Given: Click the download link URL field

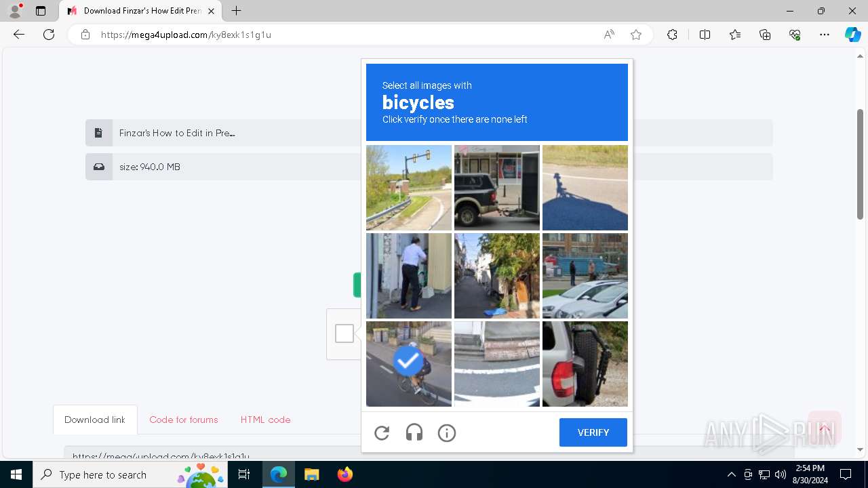Looking at the screenshot, I should click(x=429, y=453).
